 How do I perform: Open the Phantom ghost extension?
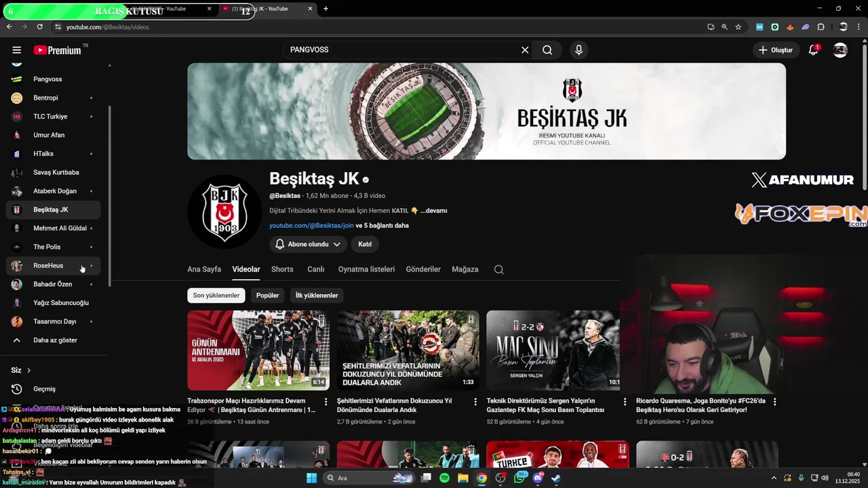[806, 27]
